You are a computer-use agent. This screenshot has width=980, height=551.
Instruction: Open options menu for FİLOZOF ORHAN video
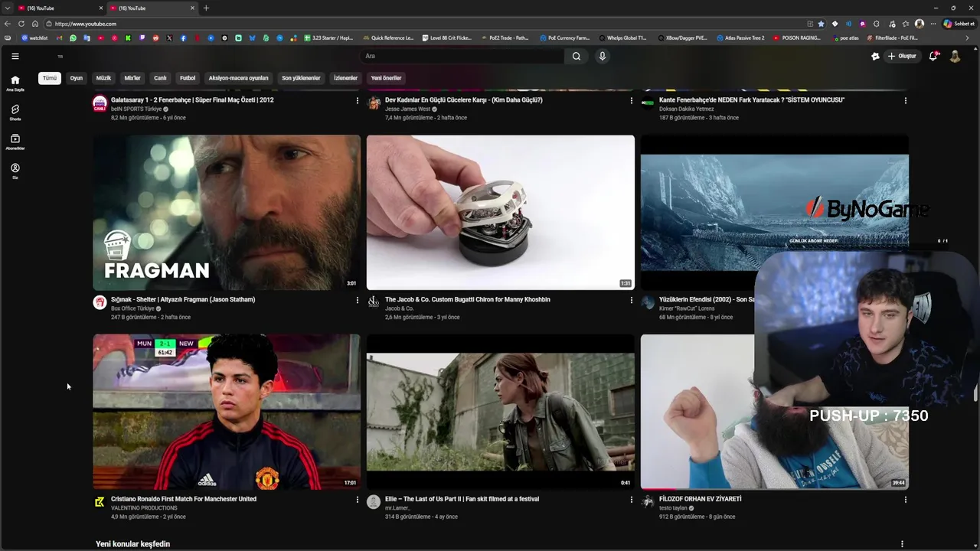[x=906, y=500]
